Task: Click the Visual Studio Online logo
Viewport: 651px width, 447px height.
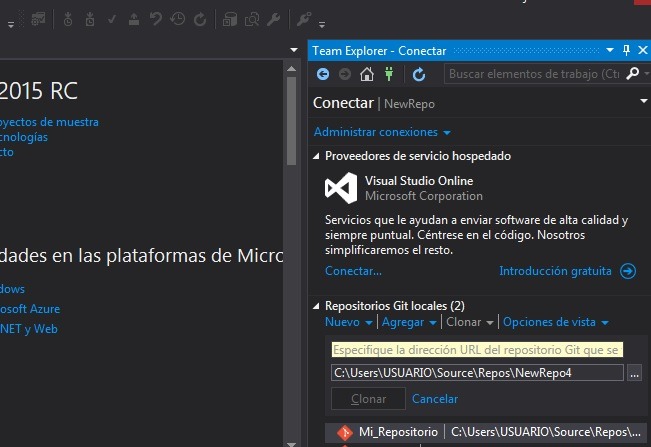Action: coord(341,188)
